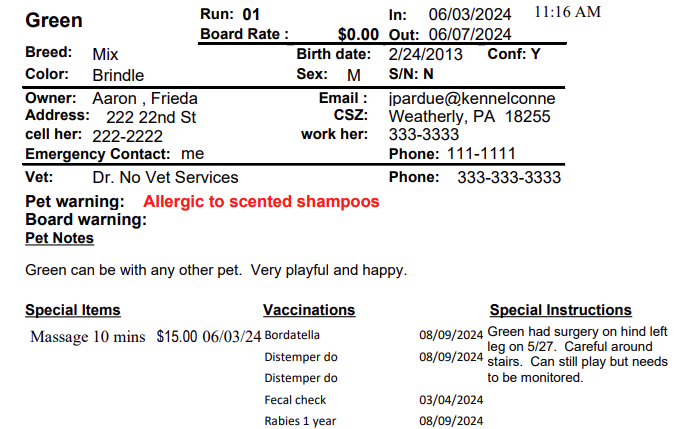This screenshot has height=429, width=687.
Task: Click the Special Instructions heading
Action: [x=561, y=310]
